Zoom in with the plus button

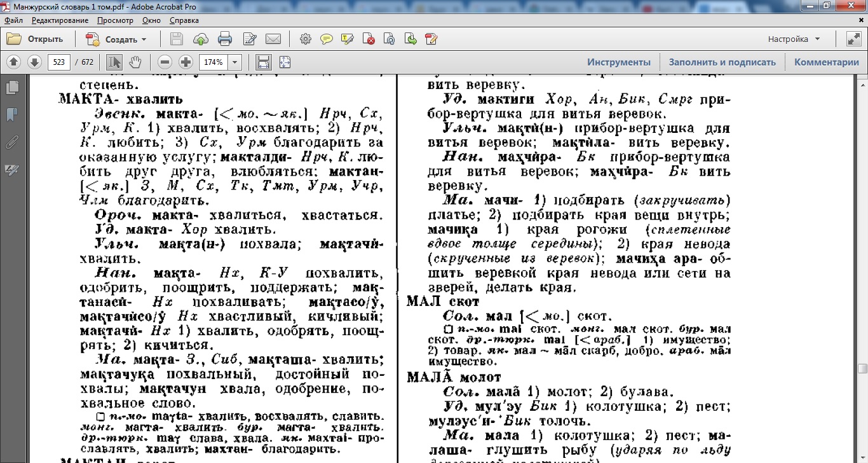coord(186,62)
